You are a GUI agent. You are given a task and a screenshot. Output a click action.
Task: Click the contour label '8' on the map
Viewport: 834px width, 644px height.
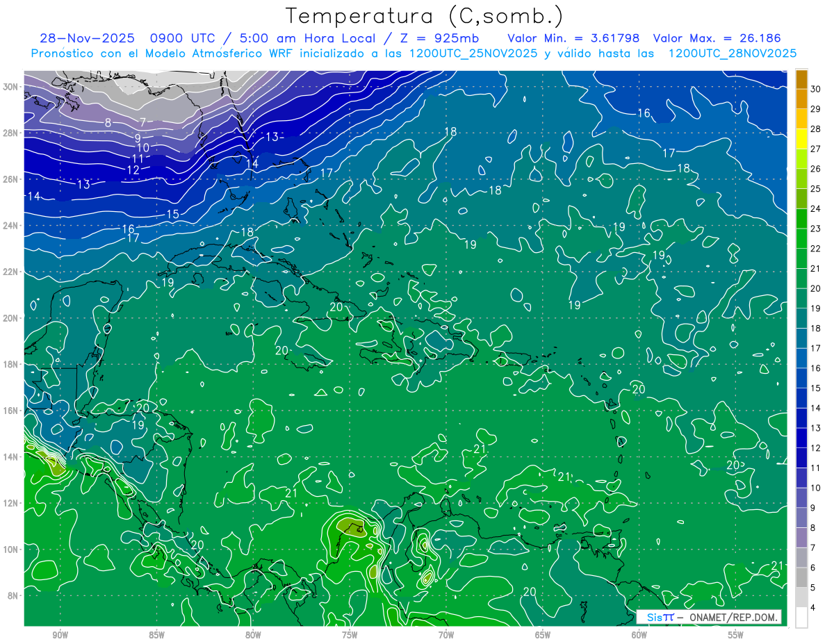[x=108, y=123]
